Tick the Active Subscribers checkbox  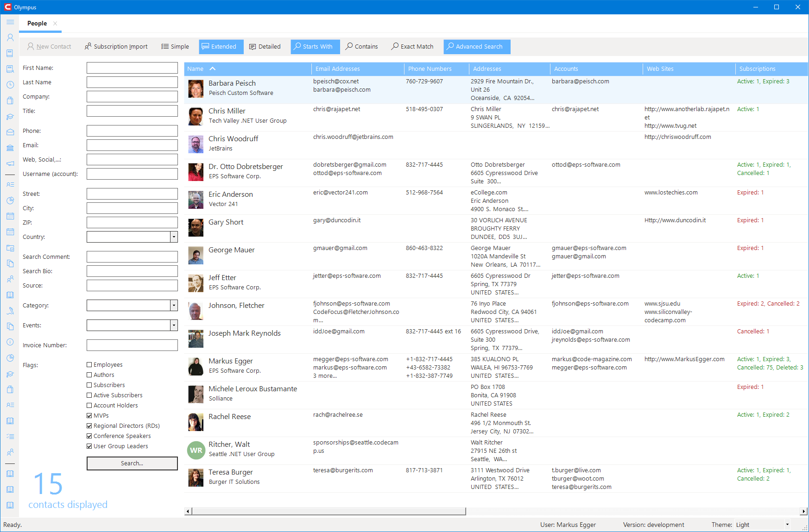89,395
